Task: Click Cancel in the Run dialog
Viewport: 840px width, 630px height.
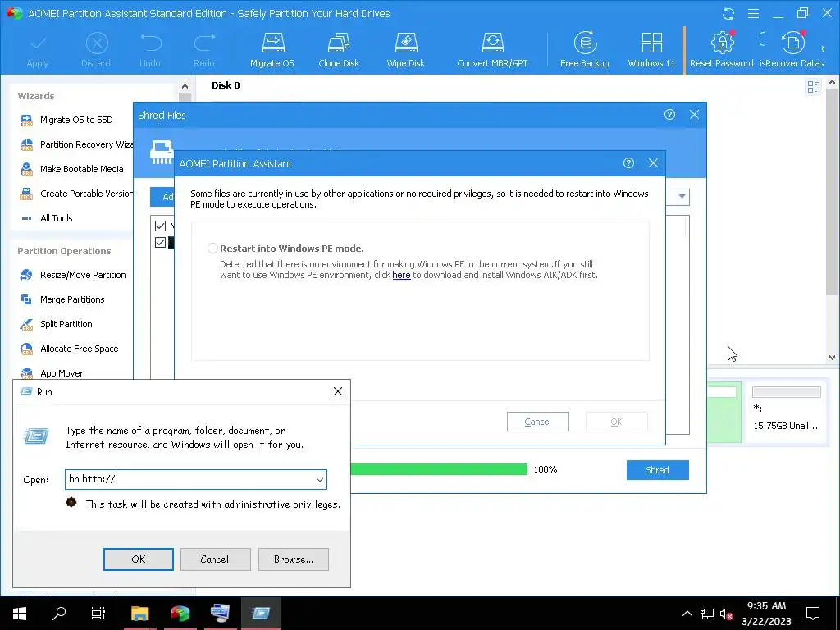Action: pyautogui.click(x=216, y=559)
